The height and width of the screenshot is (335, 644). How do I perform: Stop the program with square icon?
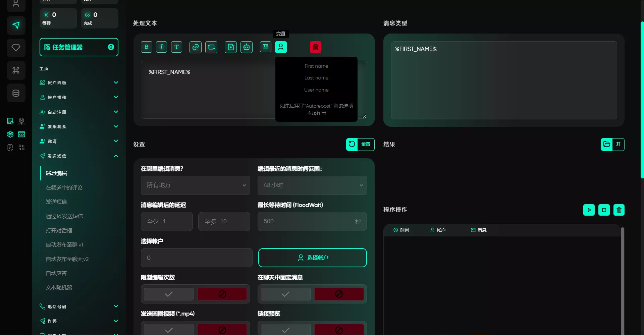click(x=604, y=210)
